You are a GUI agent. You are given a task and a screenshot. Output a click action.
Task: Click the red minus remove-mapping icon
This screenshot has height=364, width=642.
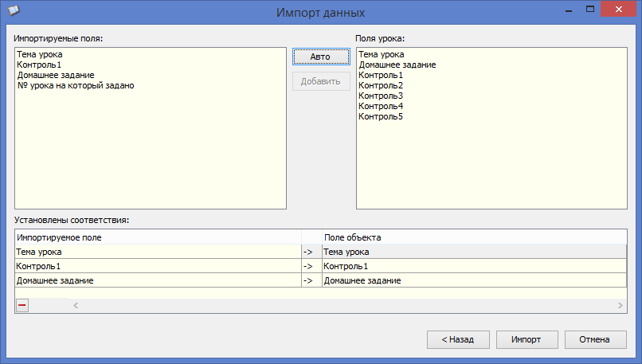tap(22, 305)
